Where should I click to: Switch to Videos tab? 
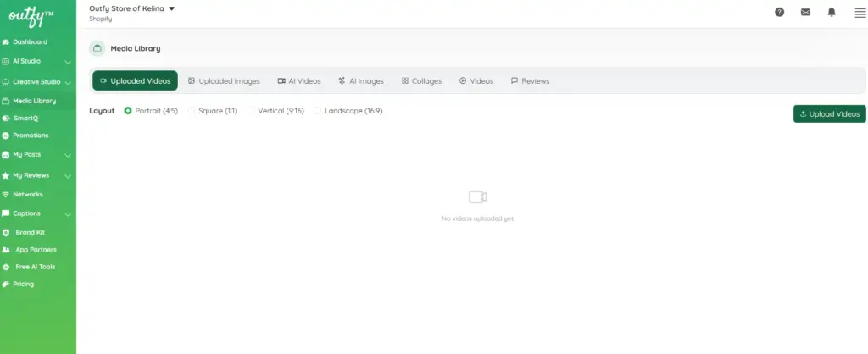point(476,80)
